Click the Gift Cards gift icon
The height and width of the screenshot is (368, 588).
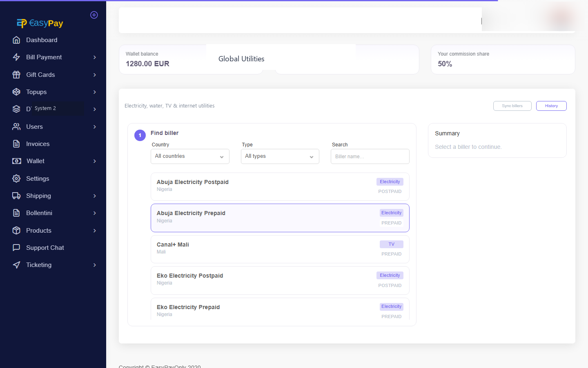point(16,75)
